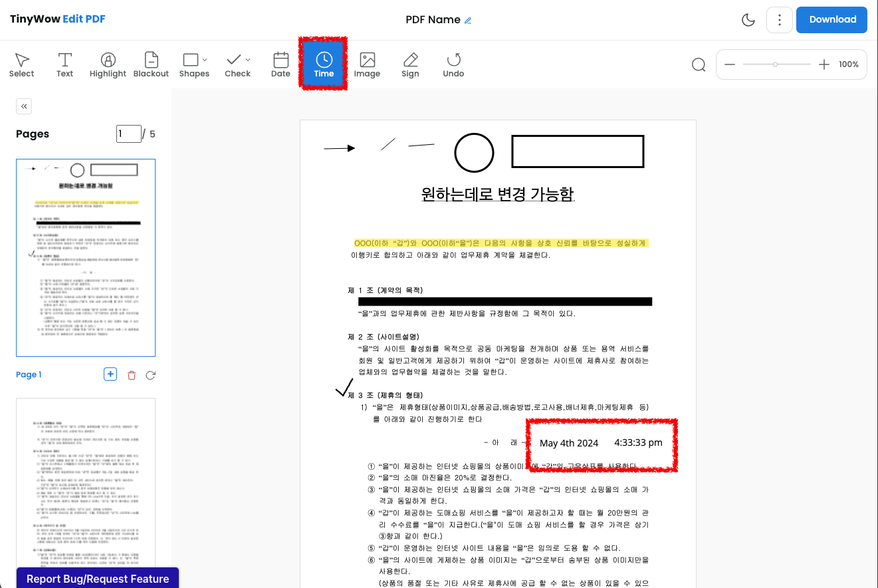Delete Page 1 with the trash icon

click(131, 375)
